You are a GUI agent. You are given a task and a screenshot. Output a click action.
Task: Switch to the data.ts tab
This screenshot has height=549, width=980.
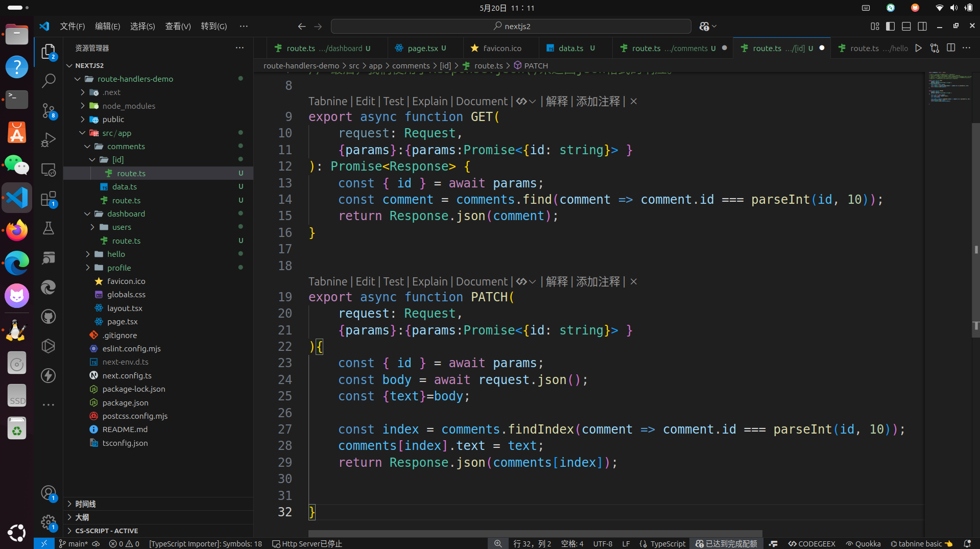click(570, 48)
